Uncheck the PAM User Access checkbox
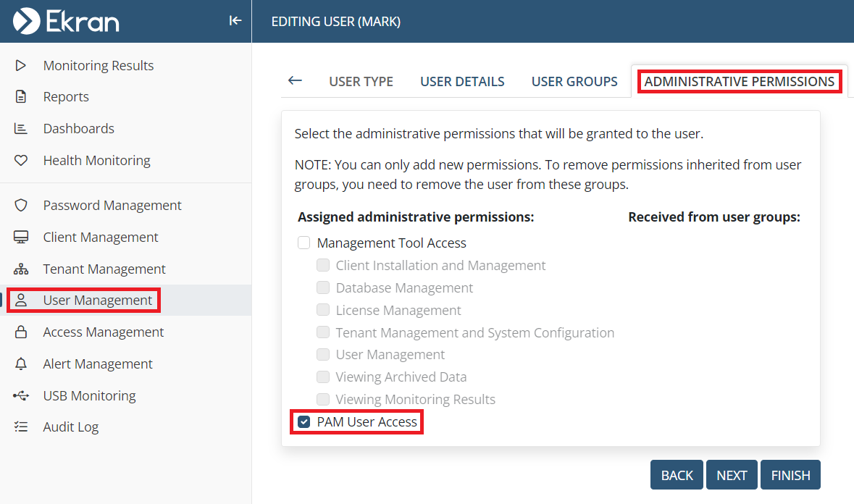This screenshot has height=504, width=854. pyautogui.click(x=304, y=421)
